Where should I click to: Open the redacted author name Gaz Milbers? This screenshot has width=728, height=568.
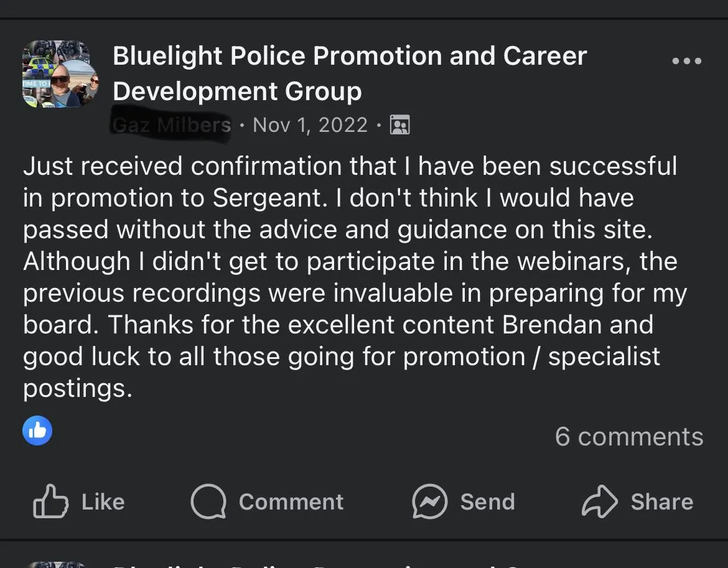171,125
